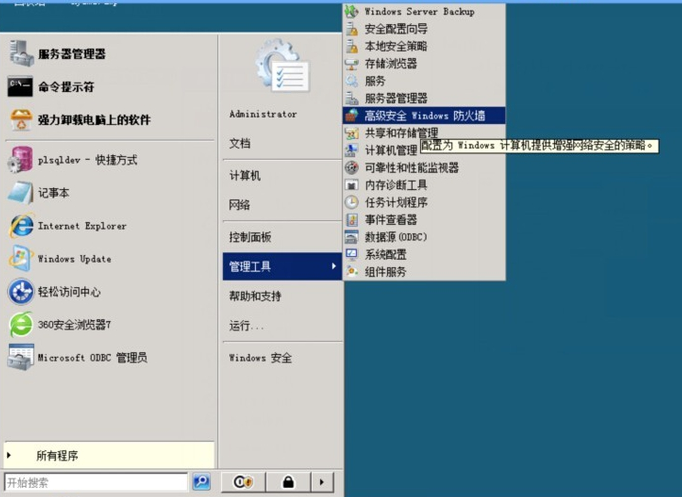This screenshot has height=497, width=682.
Task: Select 高级安全 Windows 防火墙 text entry
Action: [x=425, y=116]
